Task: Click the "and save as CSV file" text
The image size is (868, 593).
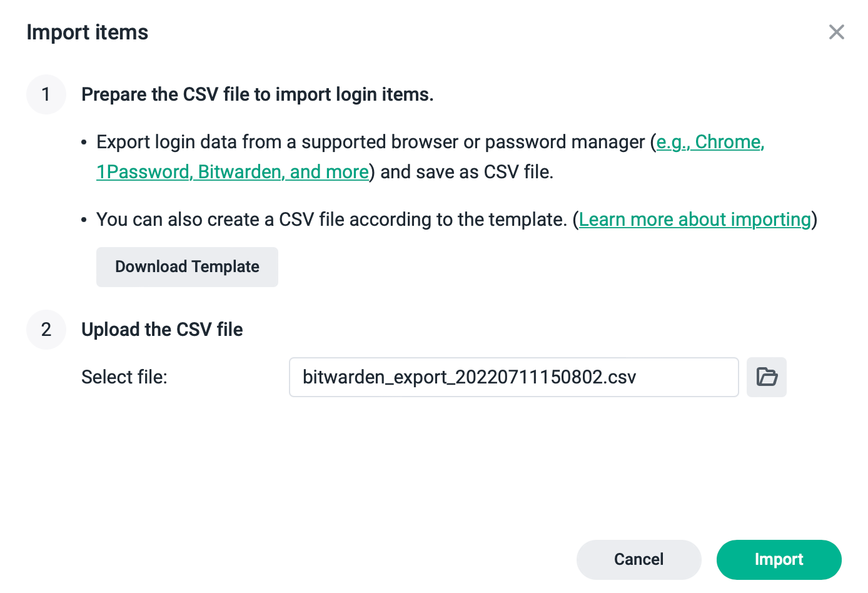Action: pos(467,172)
